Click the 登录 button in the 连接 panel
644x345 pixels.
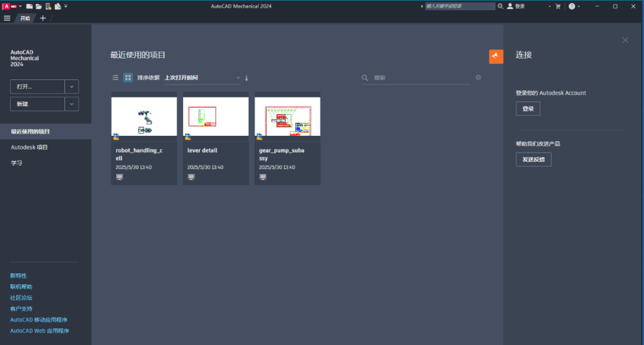click(x=528, y=108)
